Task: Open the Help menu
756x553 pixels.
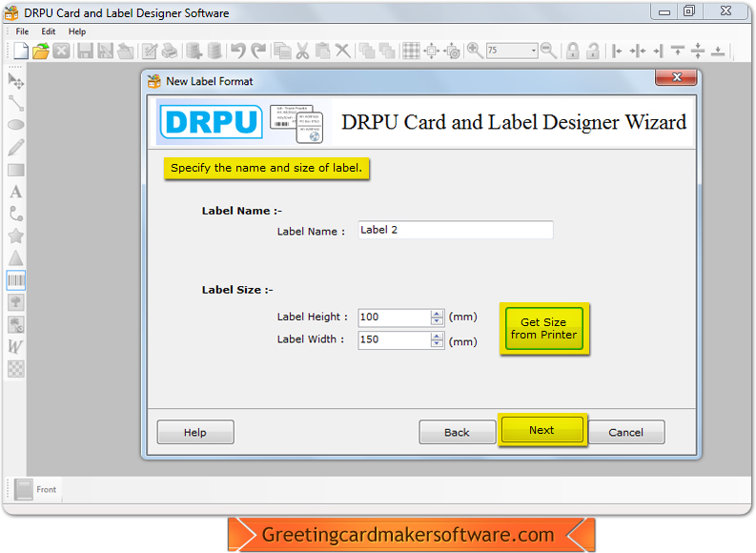Action: click(77, 31)
